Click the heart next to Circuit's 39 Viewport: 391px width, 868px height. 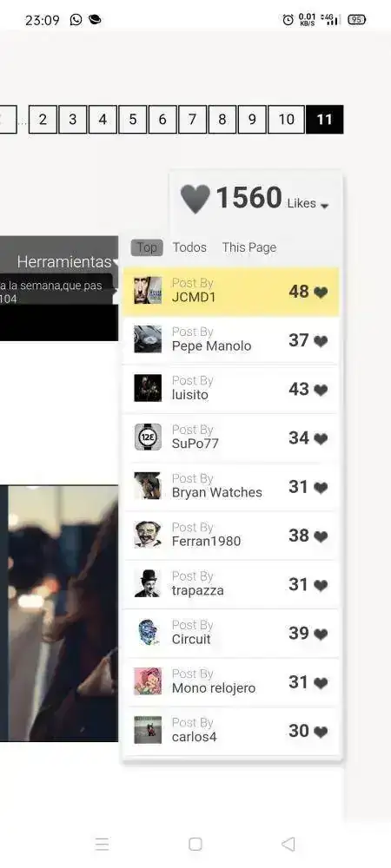[321, 635]
